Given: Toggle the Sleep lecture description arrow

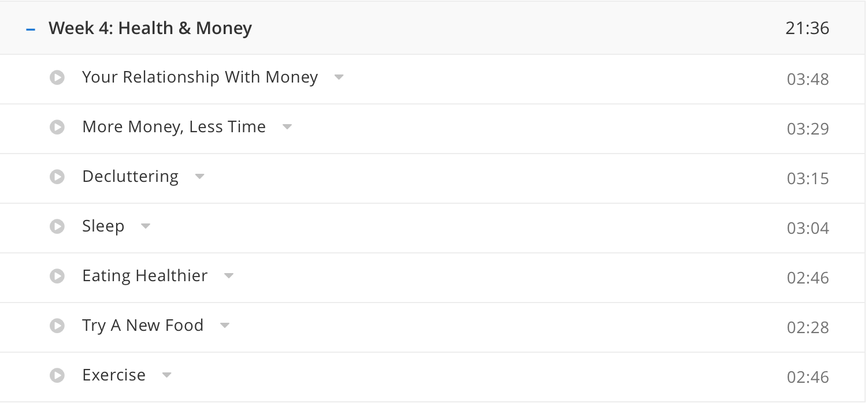Looking at the screenshot, I should pyautogui.click(x=146, y=226).
